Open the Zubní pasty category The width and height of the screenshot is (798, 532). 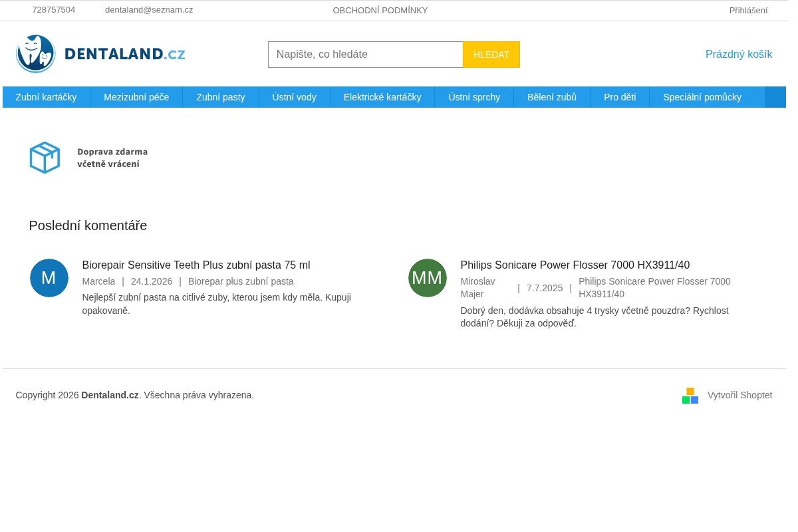tap(221, 97)
